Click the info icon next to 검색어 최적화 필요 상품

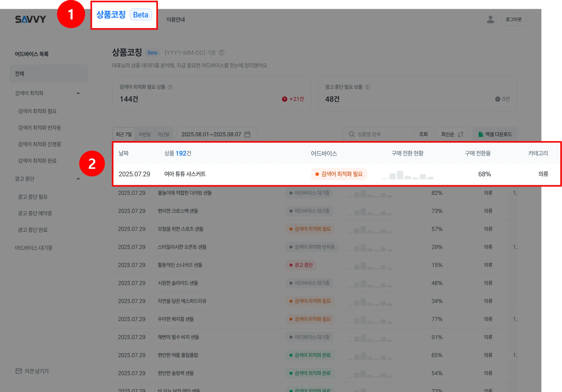tap(170, 87)
